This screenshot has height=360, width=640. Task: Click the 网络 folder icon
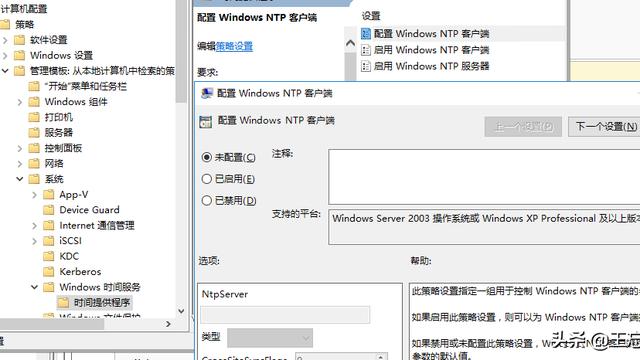[34, 164]
